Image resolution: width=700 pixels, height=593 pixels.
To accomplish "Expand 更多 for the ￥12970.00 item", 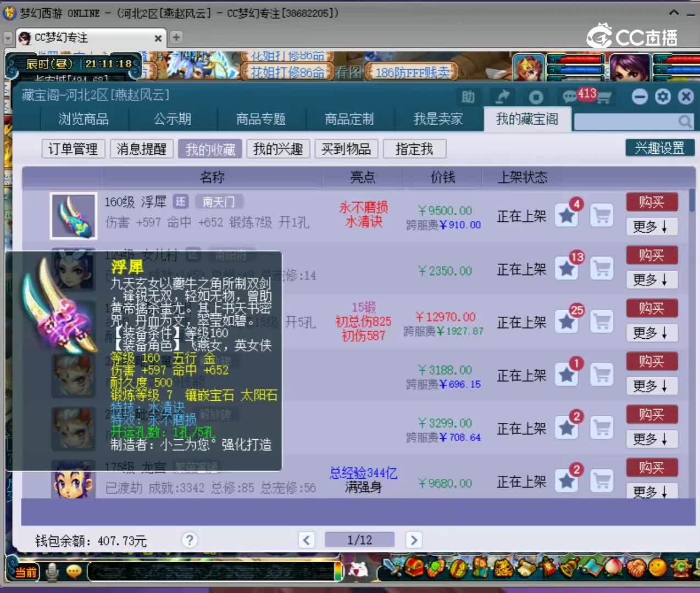I will 652,333.
